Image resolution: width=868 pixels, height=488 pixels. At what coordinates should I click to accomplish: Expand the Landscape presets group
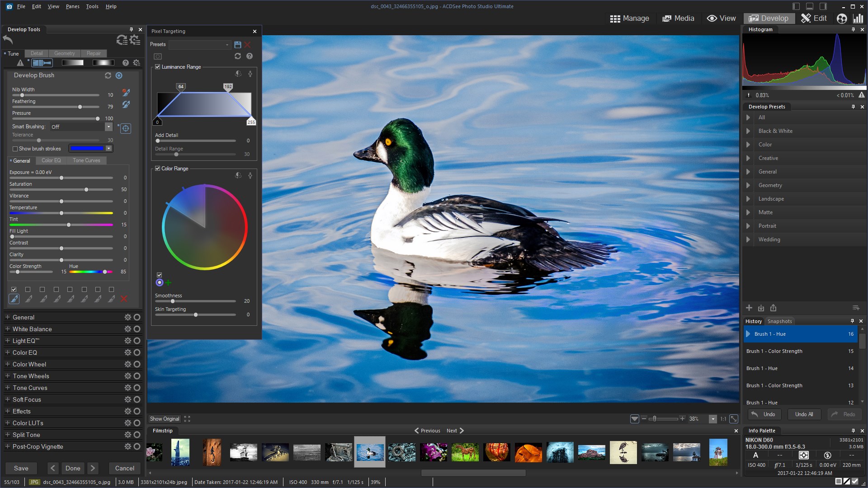748,199
